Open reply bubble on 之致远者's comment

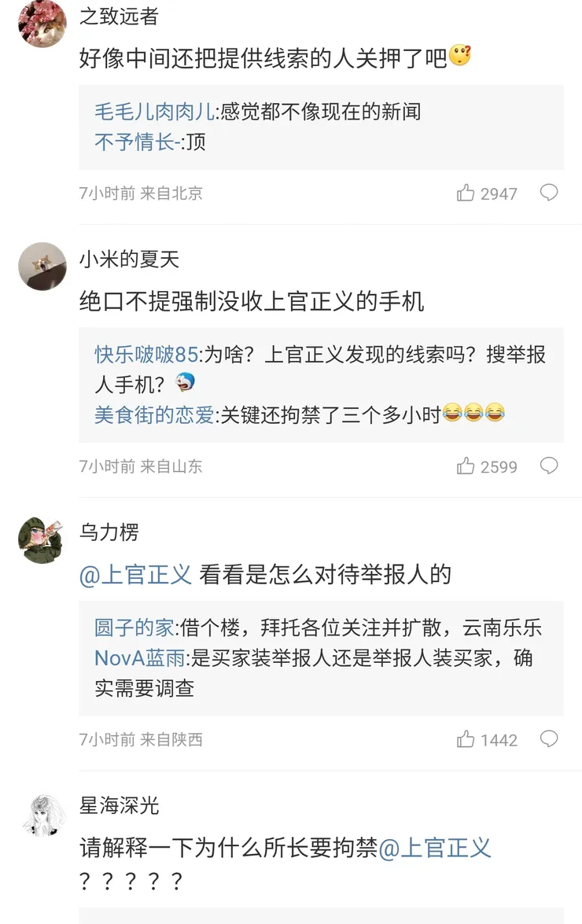point(549,193)
